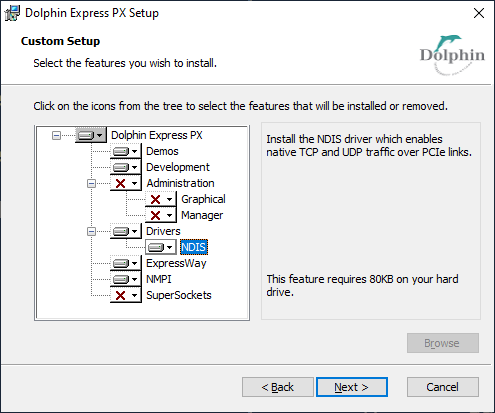495x413 pixels.
Task: Collapse the Dolphin Express PX root node
Action: [56, 135]
